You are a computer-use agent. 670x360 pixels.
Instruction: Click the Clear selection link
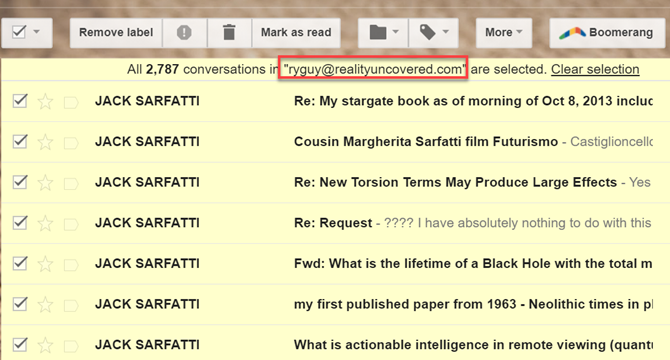[595, 69]
